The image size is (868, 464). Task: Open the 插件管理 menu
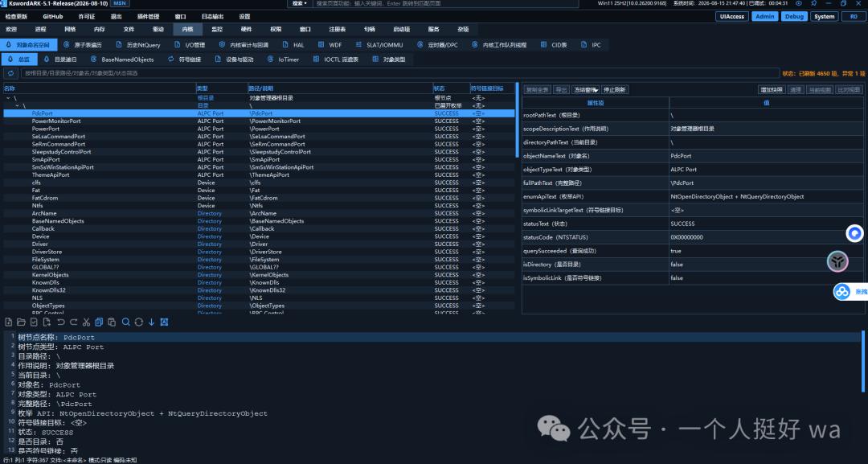coord(148,17)
